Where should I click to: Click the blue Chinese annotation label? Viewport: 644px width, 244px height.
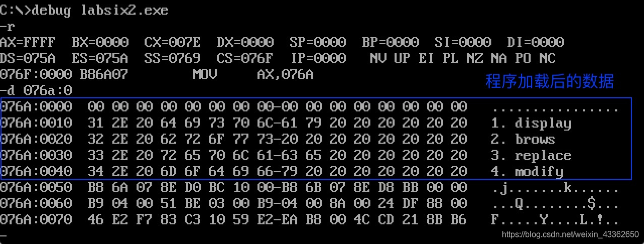550,82
